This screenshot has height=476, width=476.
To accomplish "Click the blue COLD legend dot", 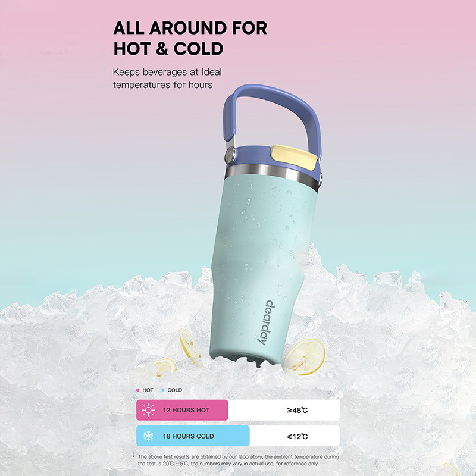I will click(x=163, y=390).
